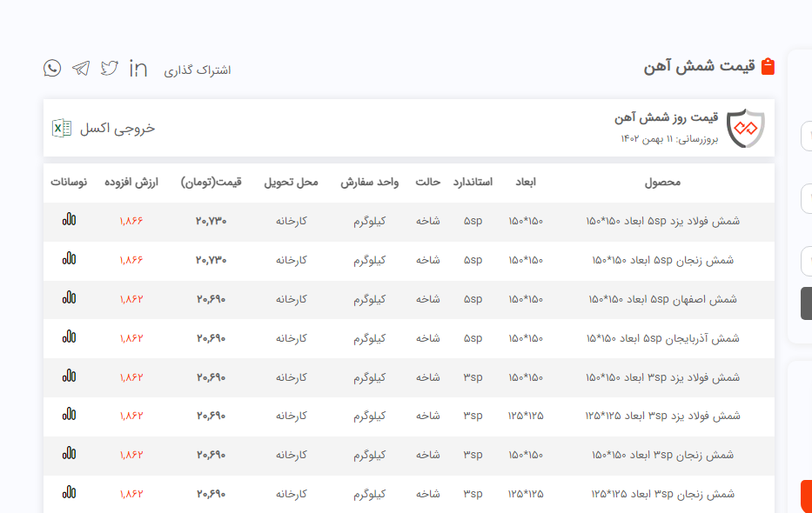The image size is (812, 513).
Task: Click the clipboard icon beside قیمت شمش آهن
Action: coord(768,67)
